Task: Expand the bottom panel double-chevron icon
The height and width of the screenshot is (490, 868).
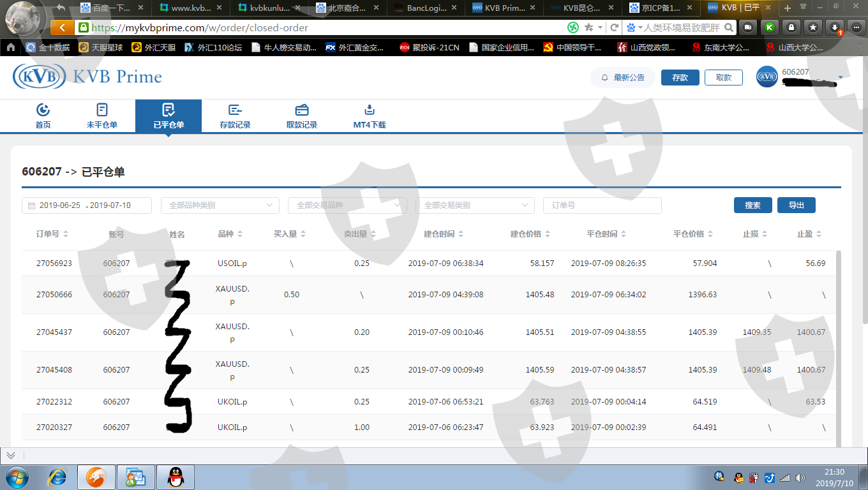Action: 11,456
